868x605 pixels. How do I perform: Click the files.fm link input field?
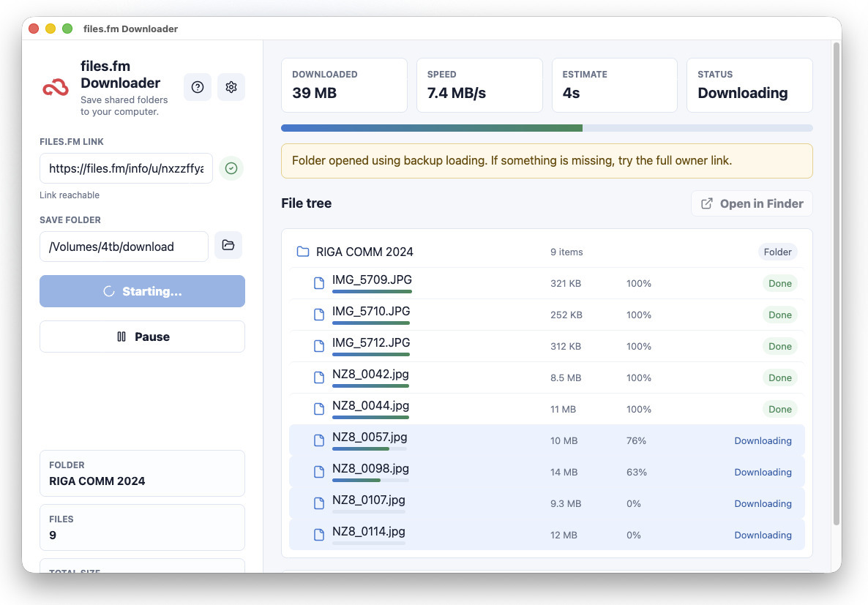click(x=126, y=168)
